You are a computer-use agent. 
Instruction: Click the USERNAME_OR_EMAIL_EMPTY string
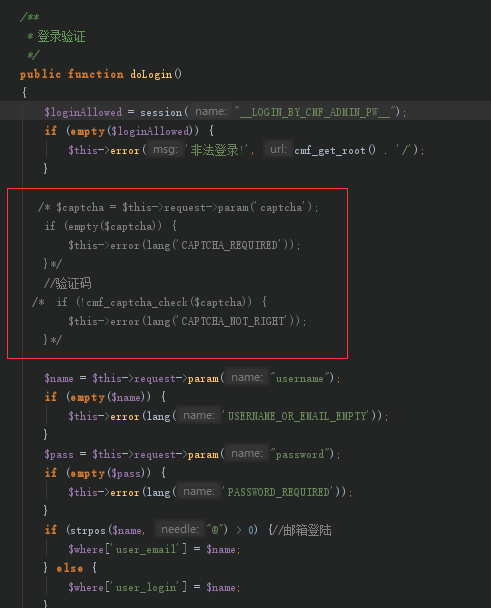pos(297,416)
